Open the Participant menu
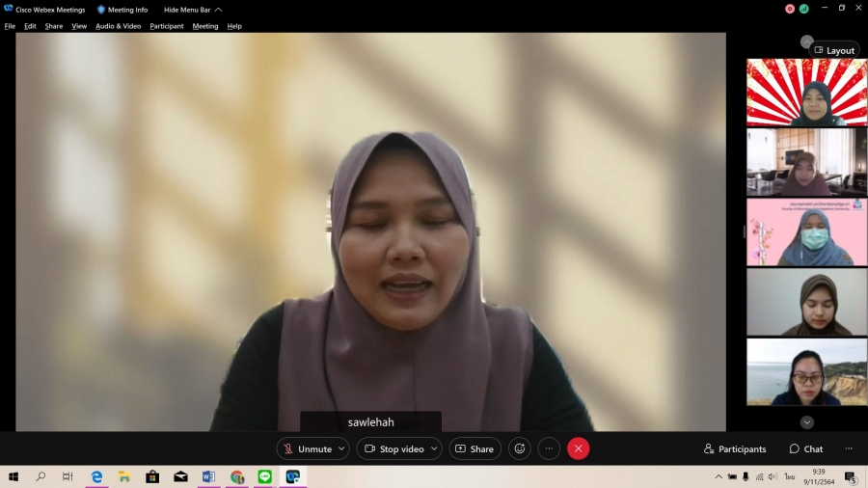Screen dimensions: 868x488 (x=166, y=26)
